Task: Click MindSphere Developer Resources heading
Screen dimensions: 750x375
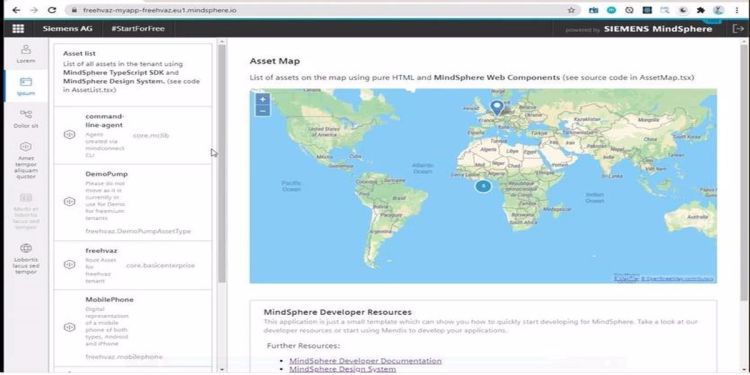Action: (338, 312)
